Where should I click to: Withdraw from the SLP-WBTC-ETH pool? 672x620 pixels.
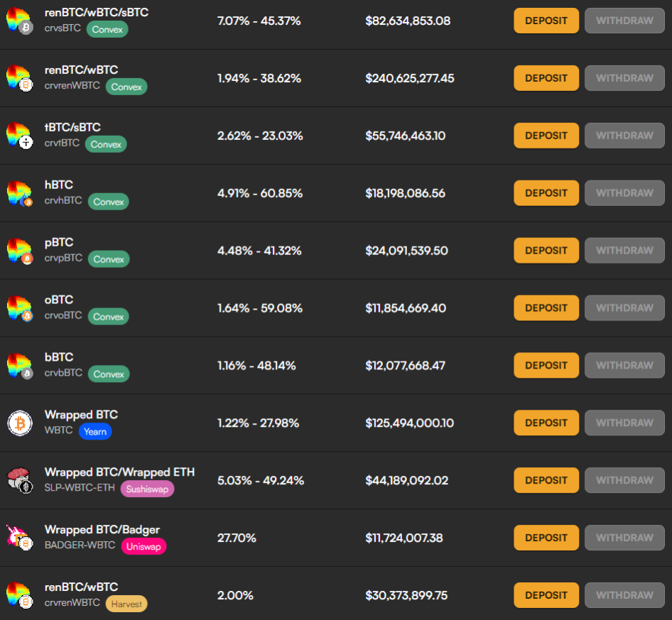[624, 480]
